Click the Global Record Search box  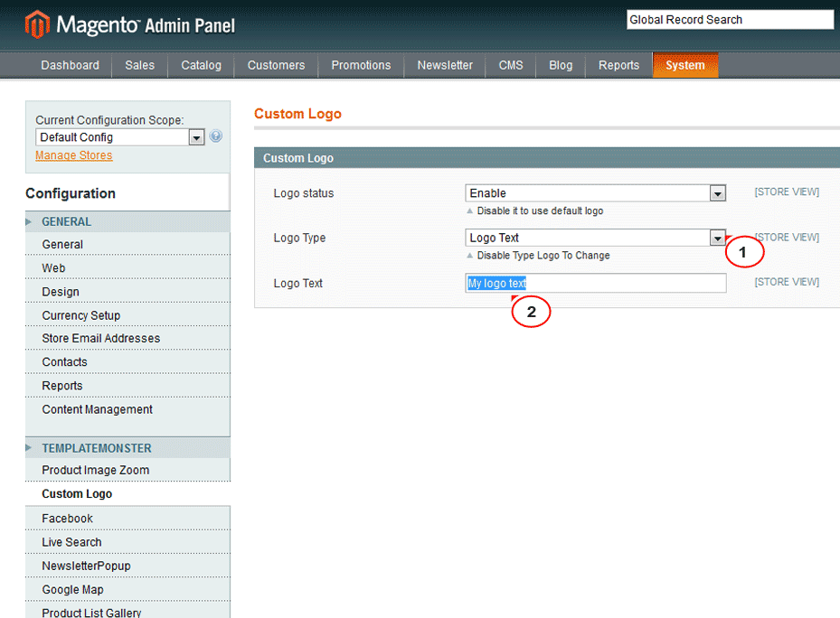(730, 20)
